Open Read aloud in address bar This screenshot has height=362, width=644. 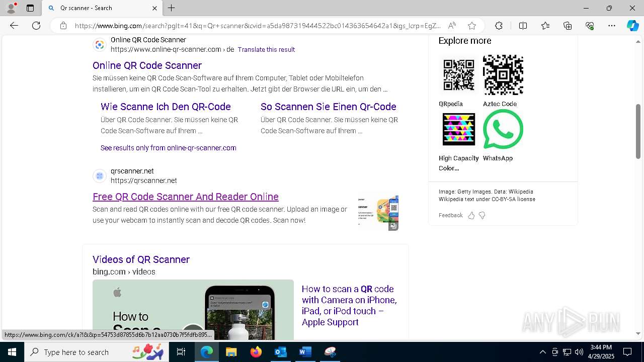(x=452, y=26)
